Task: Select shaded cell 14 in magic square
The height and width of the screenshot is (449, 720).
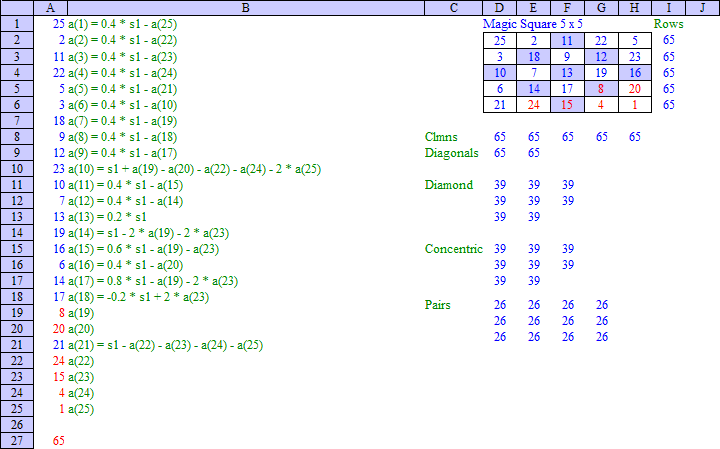Action: (534, 89)
